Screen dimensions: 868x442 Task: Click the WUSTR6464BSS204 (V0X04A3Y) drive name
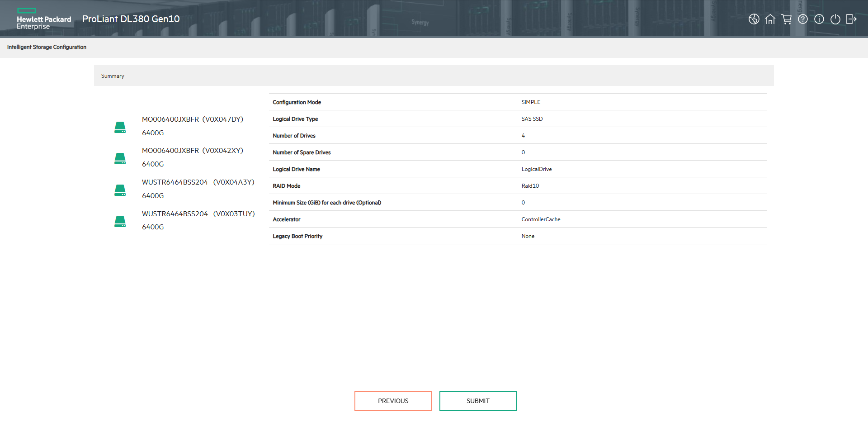(198, 182)
